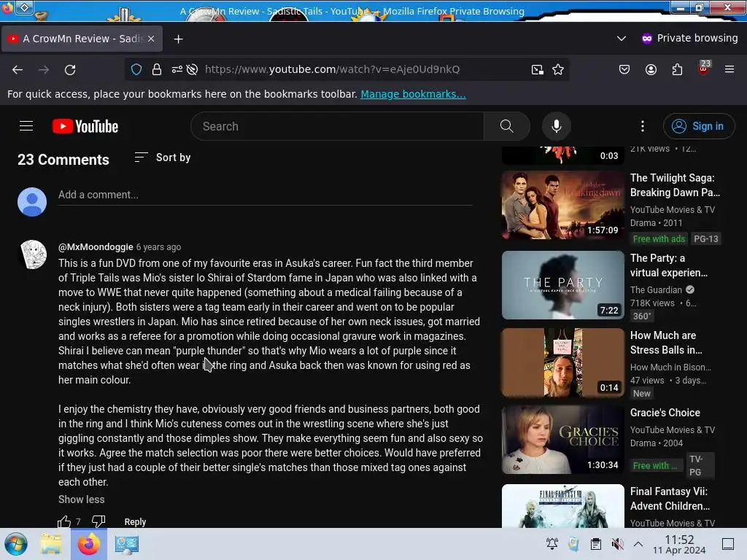Search with your voice microphone button

pos(557,126)
